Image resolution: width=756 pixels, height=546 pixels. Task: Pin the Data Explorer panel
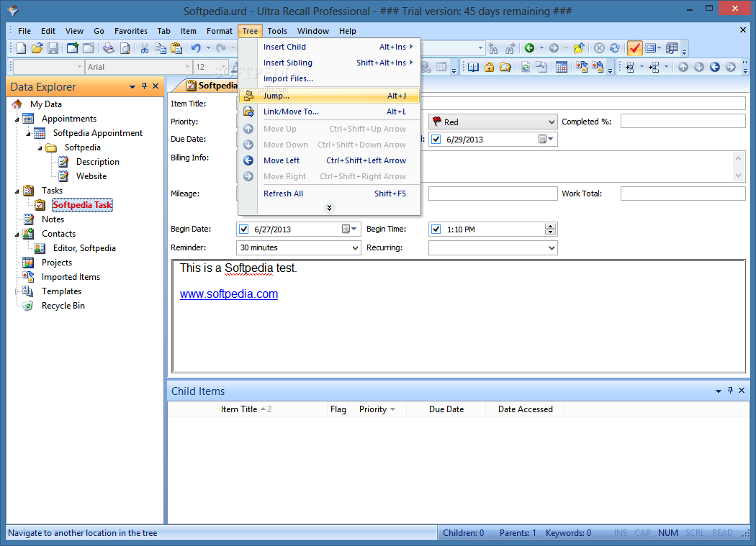click(x=144, y=86)
